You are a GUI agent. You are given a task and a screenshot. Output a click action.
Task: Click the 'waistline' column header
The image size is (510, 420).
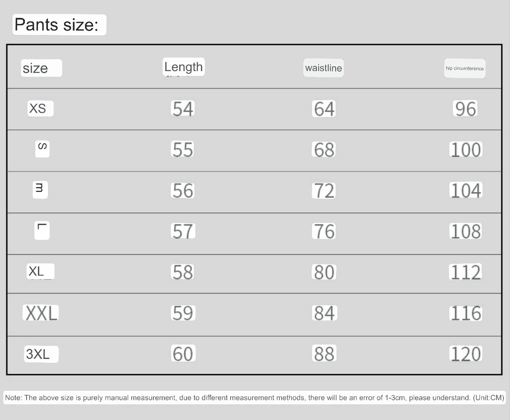tap(323, 68)
